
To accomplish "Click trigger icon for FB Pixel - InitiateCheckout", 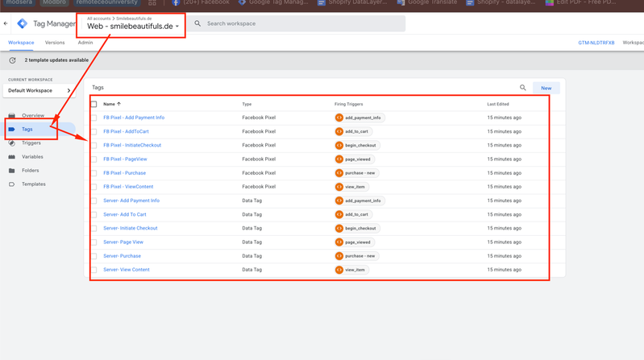I will 339,145.
